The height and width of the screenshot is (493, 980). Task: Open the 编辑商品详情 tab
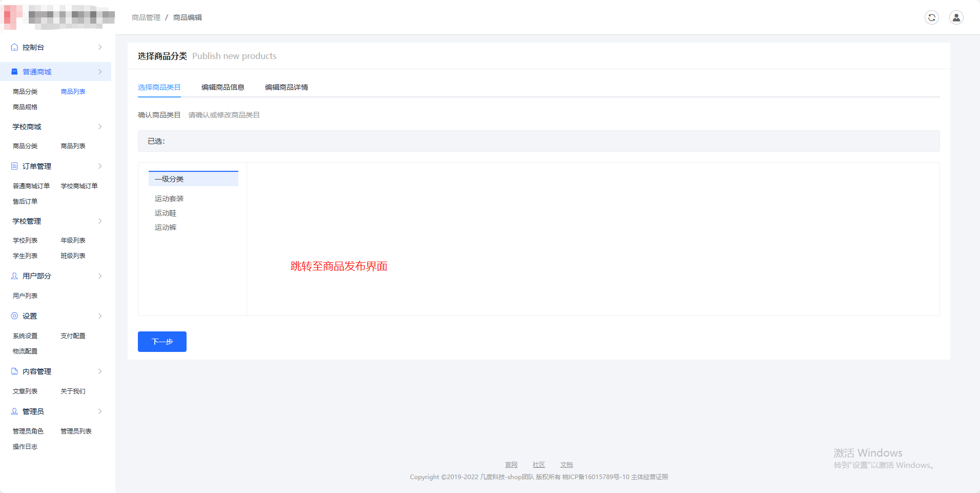coord(285,87)
